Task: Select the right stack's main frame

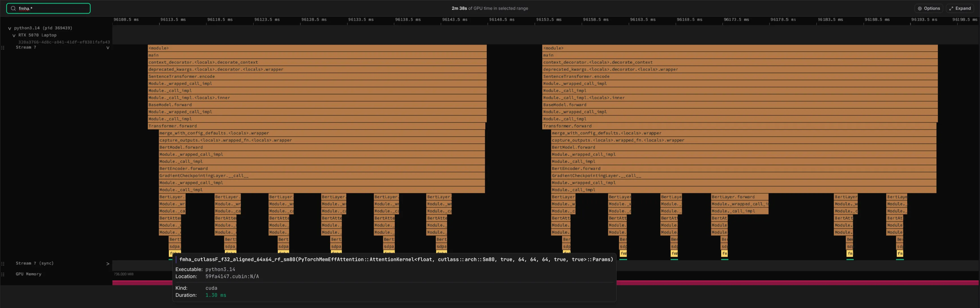Action: [x=740, y=55]
